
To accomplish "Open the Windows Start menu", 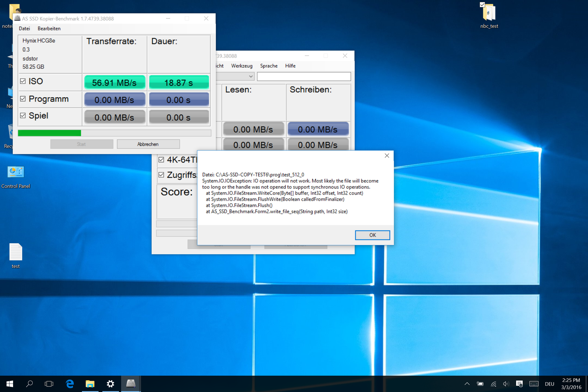I will point(10,384).
